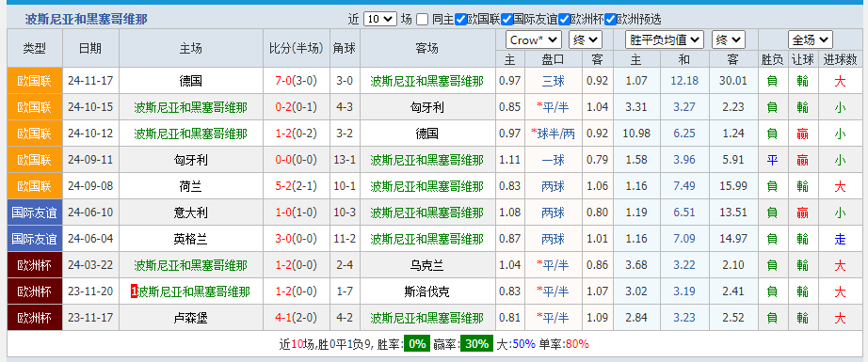The width and height of the screenshot is (868, 362).
Task: Click the red card 1 marker in 23-11-20 row
Action: pos(134,291)
